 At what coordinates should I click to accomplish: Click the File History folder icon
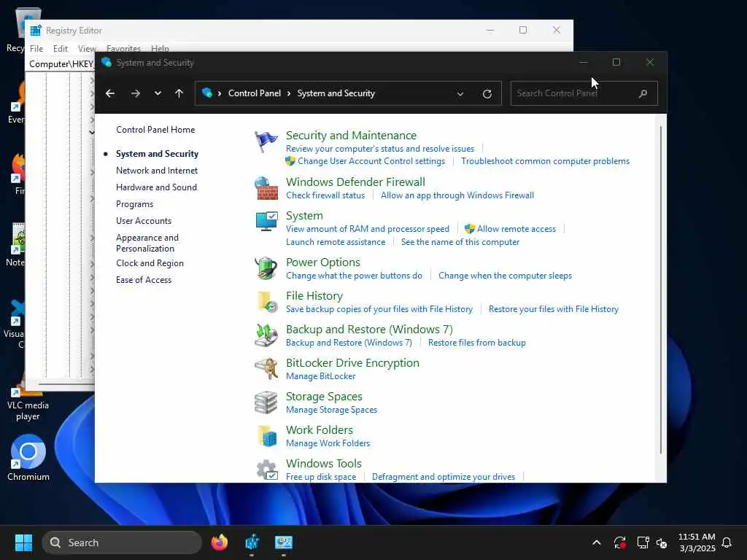[267, 302]
